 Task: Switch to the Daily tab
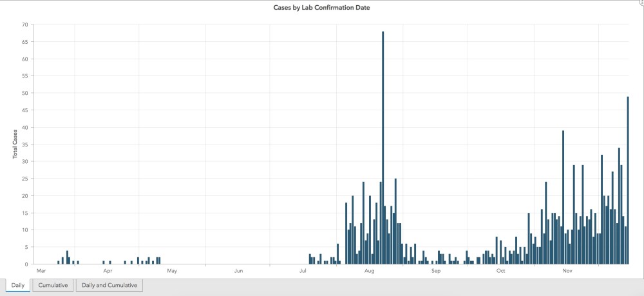pos(18,285)
